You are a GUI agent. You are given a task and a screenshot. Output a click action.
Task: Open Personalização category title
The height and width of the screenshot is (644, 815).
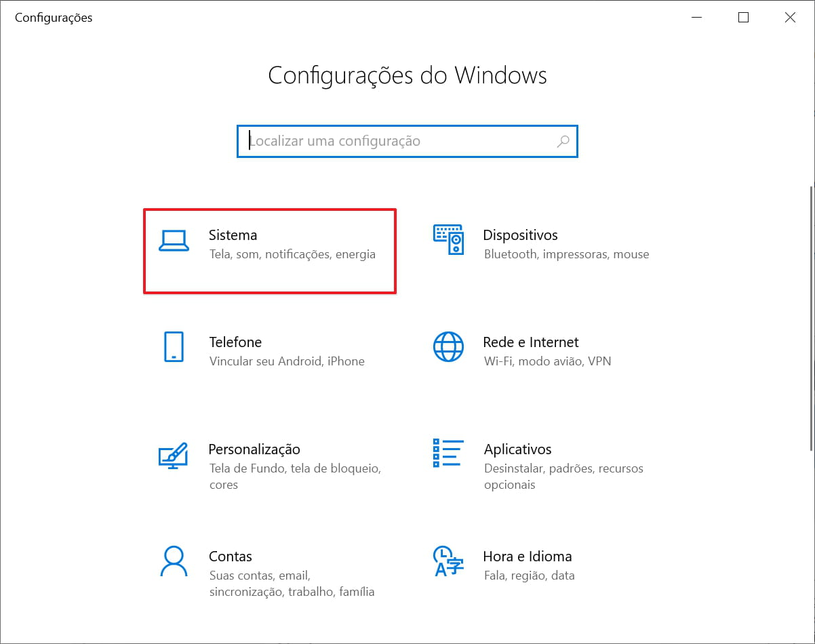tap(254, 449)
